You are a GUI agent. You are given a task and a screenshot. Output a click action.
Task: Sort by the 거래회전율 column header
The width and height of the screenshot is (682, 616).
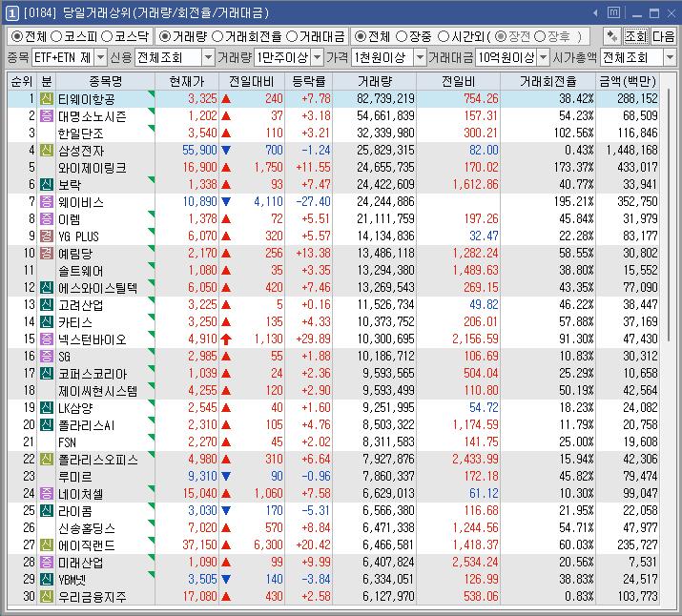548,81
